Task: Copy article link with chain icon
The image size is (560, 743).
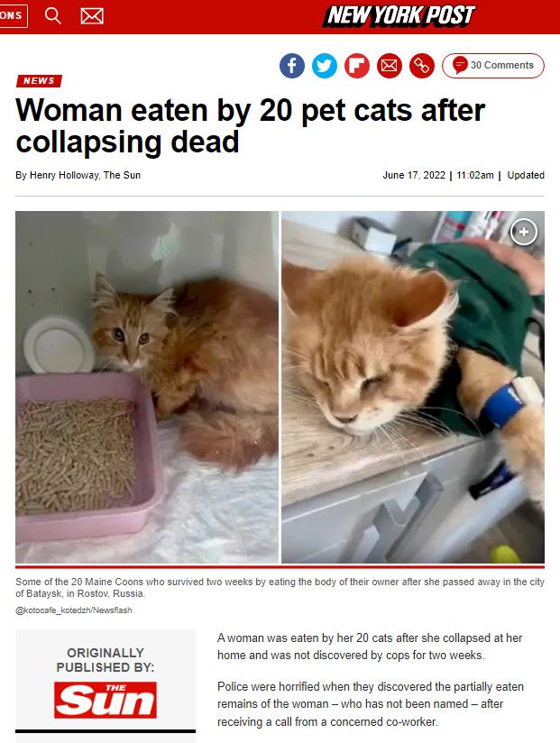Action: point(422,66)
